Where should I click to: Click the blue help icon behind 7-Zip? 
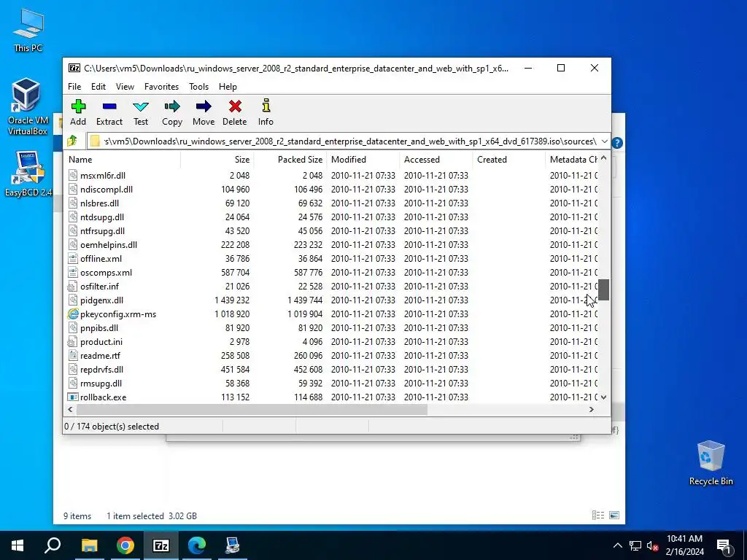(x=617, y=142)
